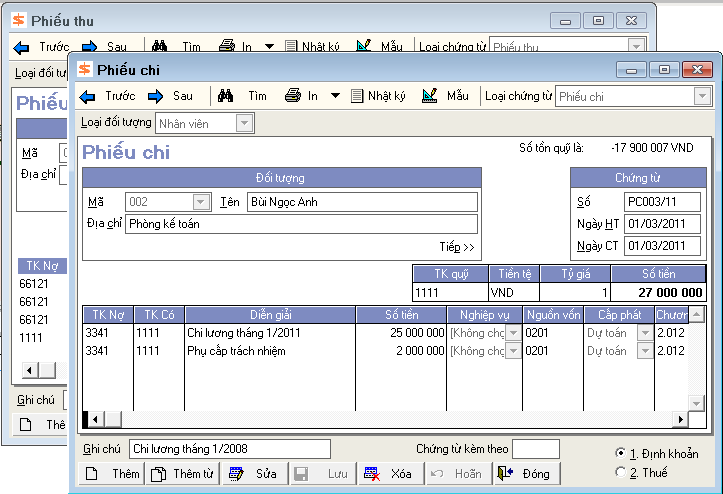
Task: Click the Thêm từ button
Action: [183, 474]
